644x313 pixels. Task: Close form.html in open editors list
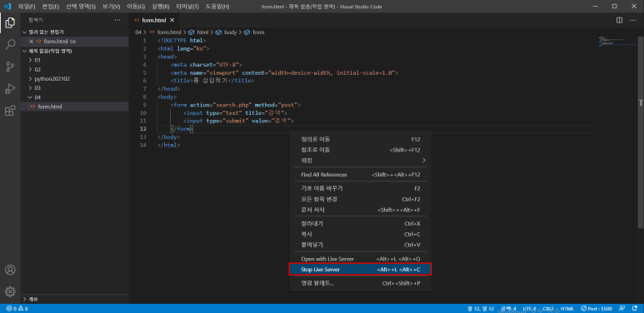[x=31, y=42]
